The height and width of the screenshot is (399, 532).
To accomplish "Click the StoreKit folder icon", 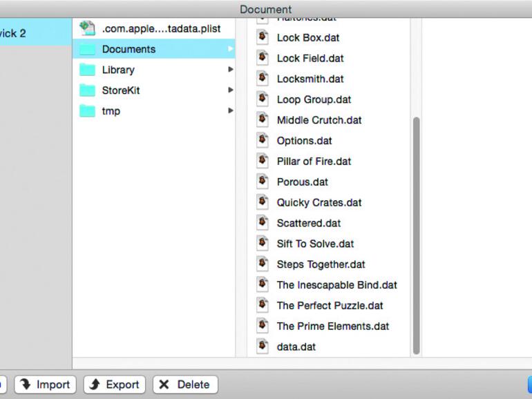I will (x=87, y=90).
